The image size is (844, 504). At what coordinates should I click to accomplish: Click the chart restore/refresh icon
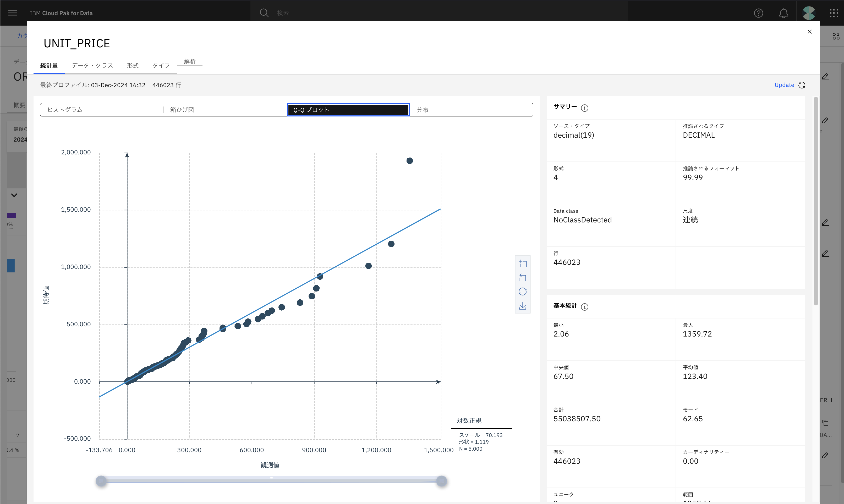523,292
